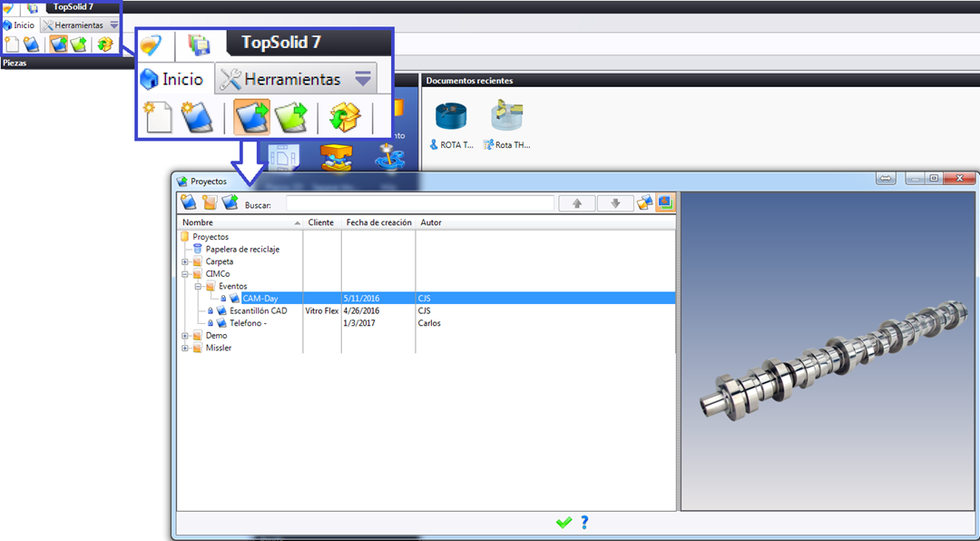The image size is (980, 541).
Task: Select the small Inicio tab in main window
Action: (19, 25)
